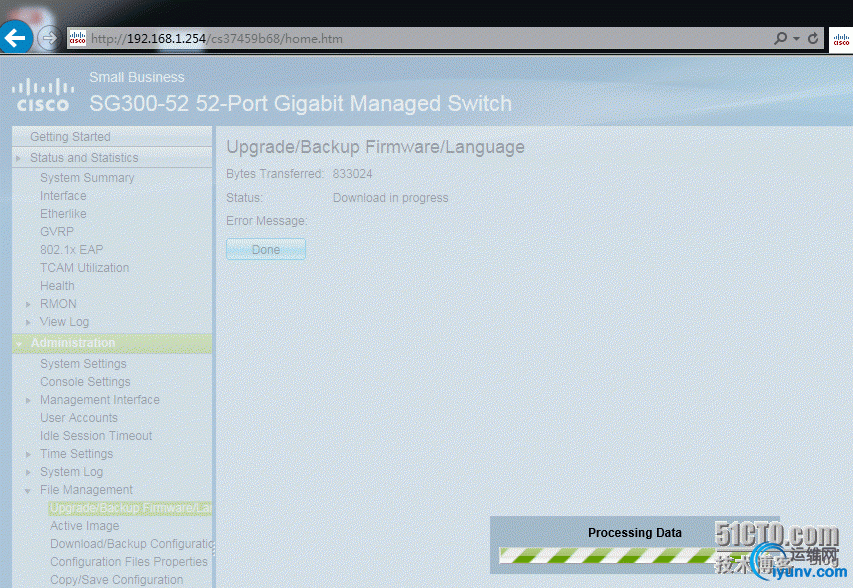Select RMON tree item
Image resolution: width=853 pixels, height=588 pixels.
pos(58,304)
